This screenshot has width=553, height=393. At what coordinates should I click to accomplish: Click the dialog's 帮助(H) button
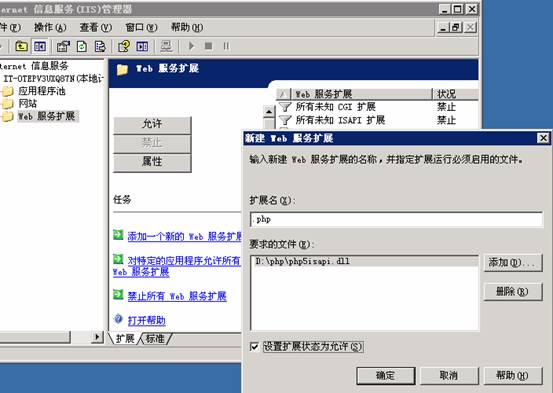(513, 375)
